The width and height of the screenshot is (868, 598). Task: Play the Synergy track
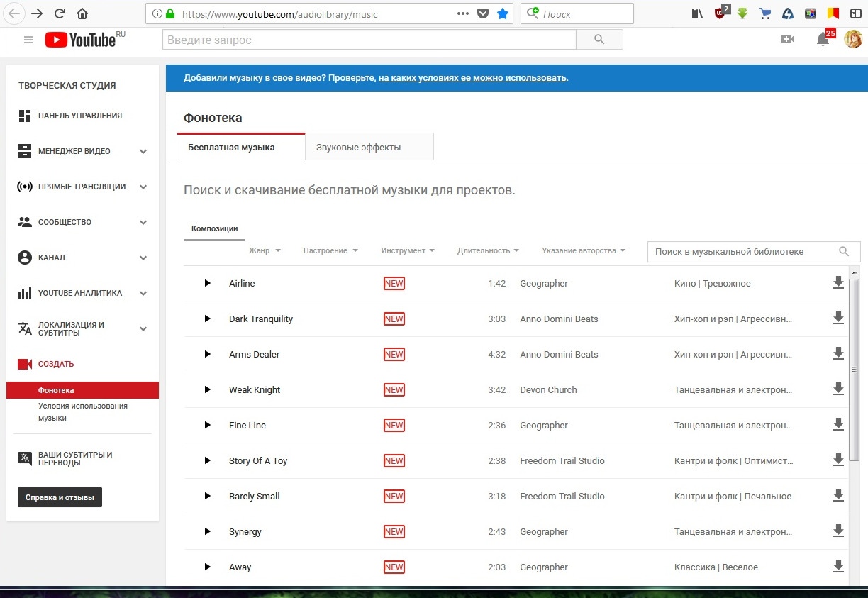tap(208, 531)
